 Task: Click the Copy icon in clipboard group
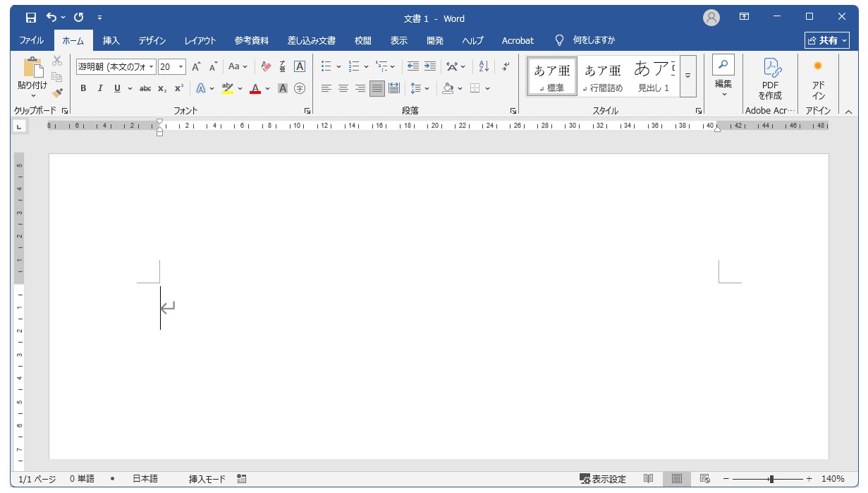click(x=58, y=77)
